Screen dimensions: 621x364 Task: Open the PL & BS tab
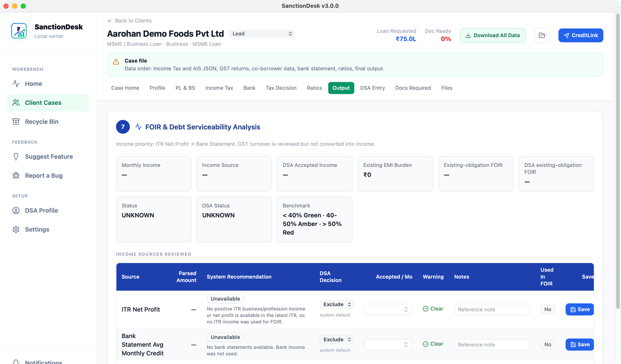[185, 88]
